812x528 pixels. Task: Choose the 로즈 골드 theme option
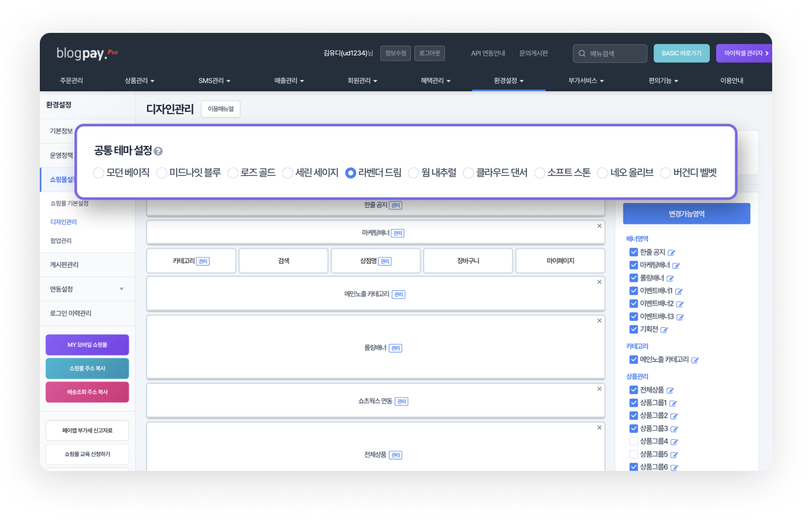(233, 173)
